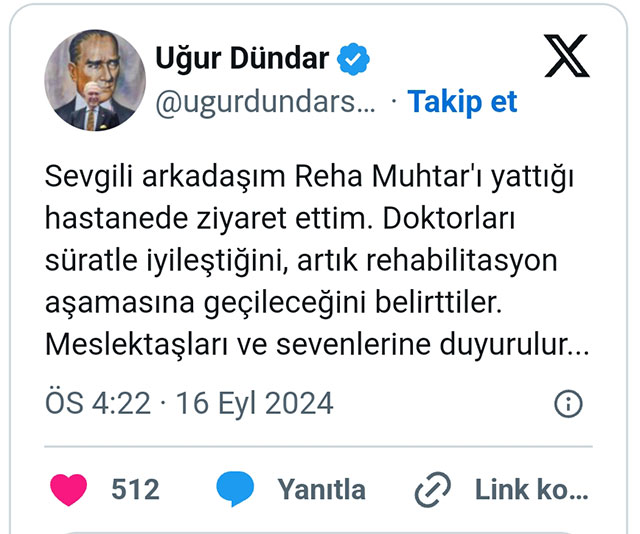Click the phrase hastanede ziyaret ettim
Viewport: 640px width, 534px height.
(x=209, y=219)
